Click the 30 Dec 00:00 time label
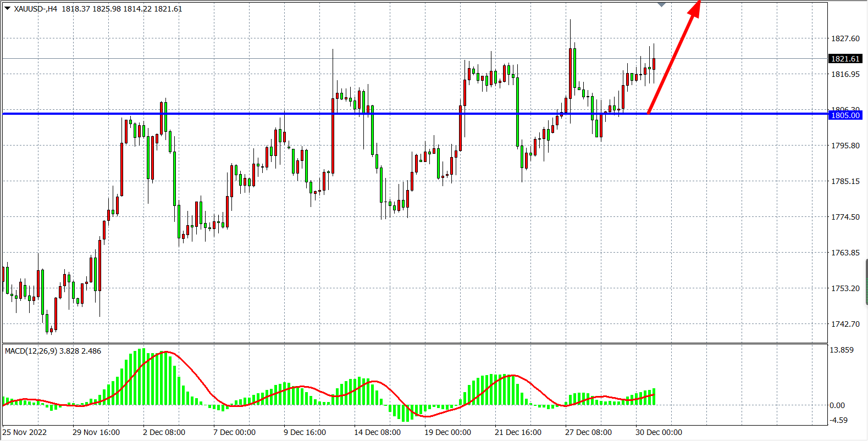868x441 pixels. [659, 432]
